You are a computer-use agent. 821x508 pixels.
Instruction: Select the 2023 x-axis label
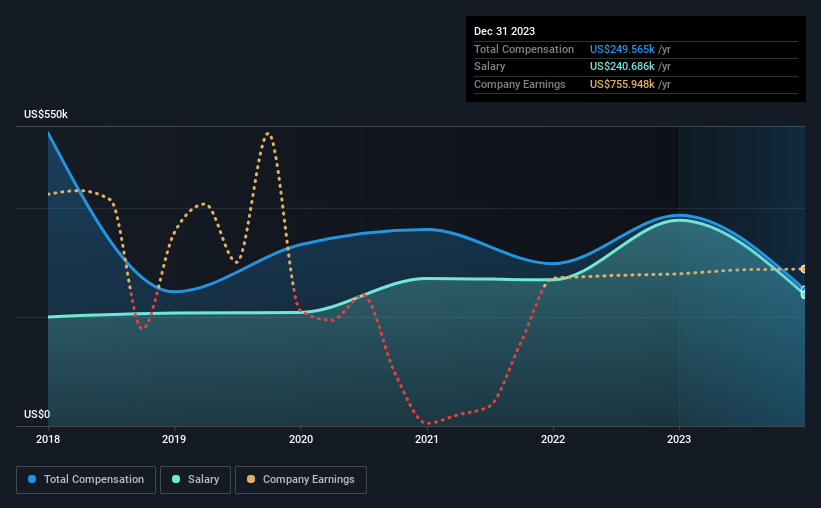679,439
